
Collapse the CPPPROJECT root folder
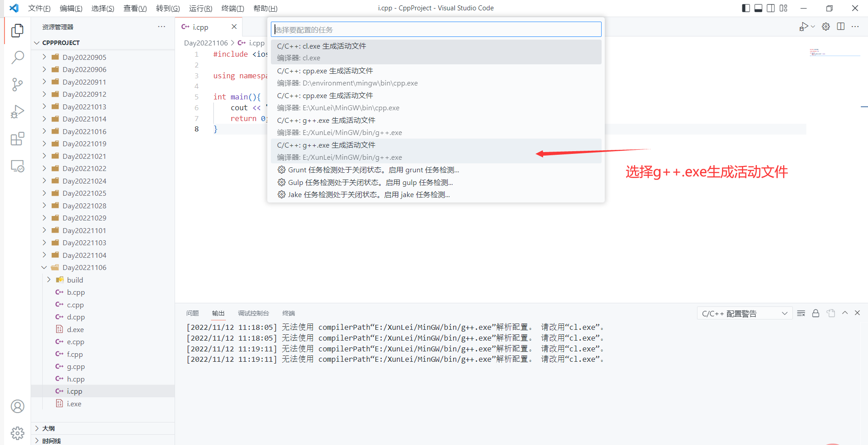pyautogui.click(x=103, y=43)
